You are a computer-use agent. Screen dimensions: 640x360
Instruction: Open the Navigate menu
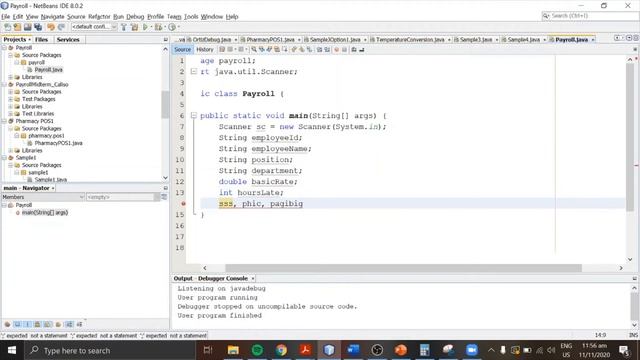[x=52, y=17]
